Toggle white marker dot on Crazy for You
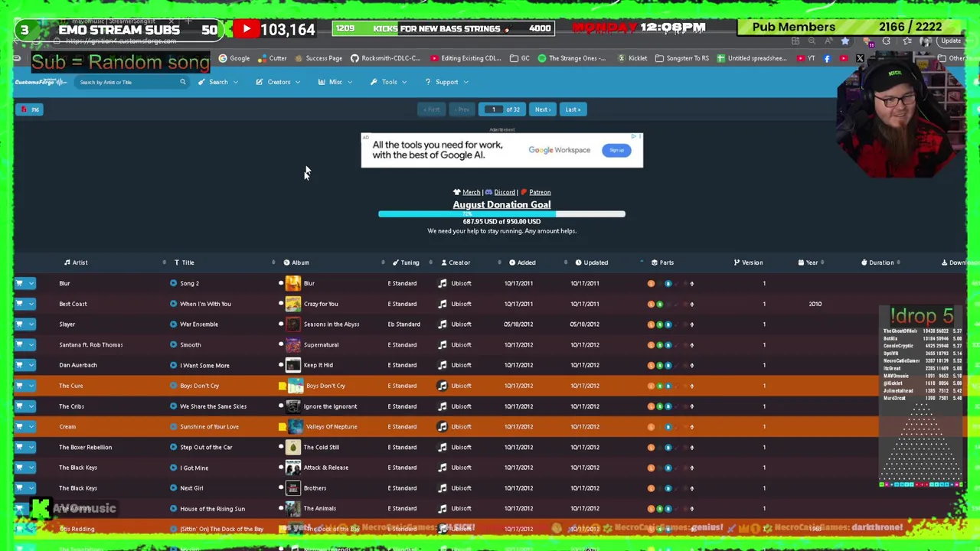This screenshot has height=551, width=980. [281, 304]
